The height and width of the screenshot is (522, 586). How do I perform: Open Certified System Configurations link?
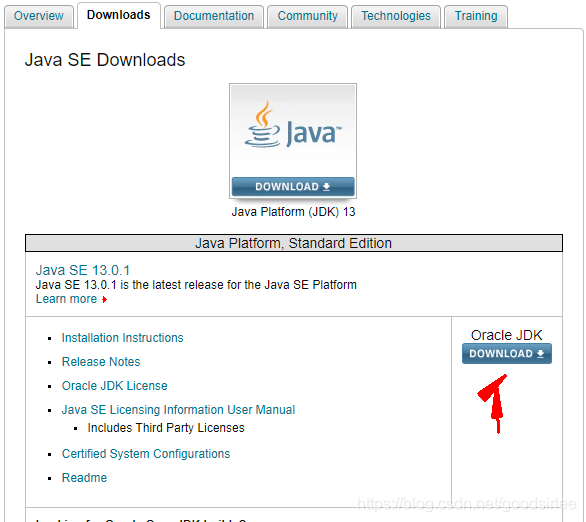coord(146,454)
